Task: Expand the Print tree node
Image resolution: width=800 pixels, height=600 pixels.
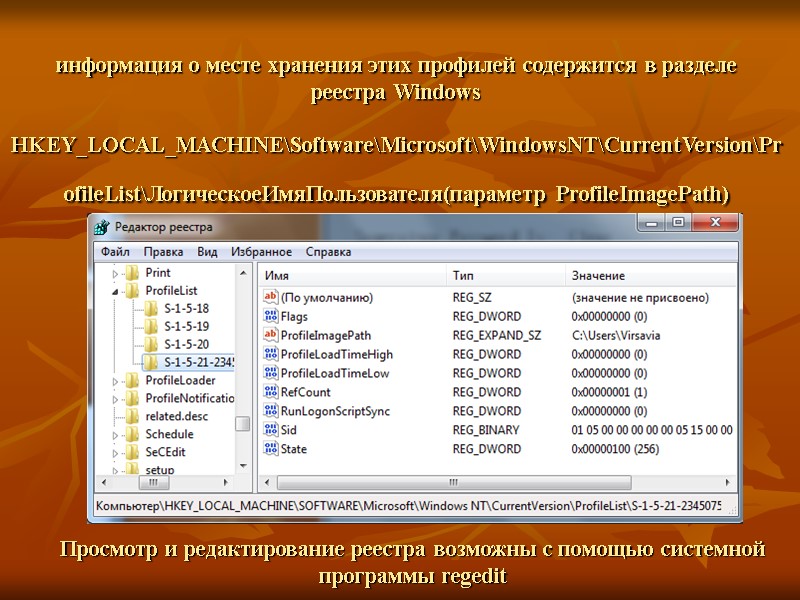Action: click(x=115, y=274)
